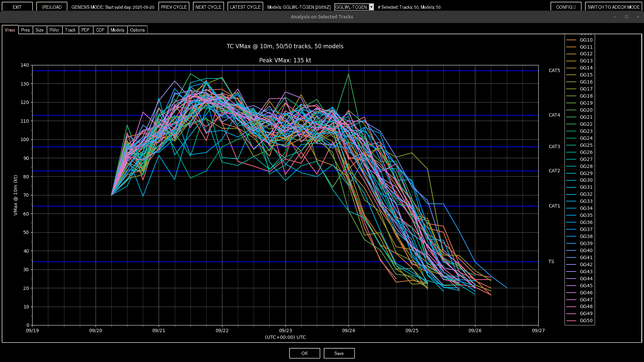Jump to LATEST CYCLE
The width and height of the screenshot is (644, 362).
[245, 7]
